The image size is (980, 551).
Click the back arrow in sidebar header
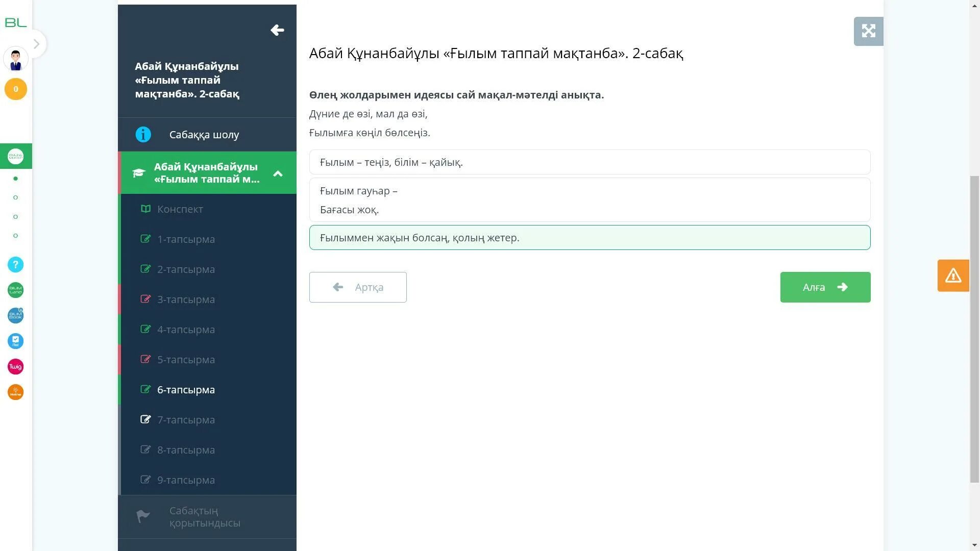pos(277,30)
